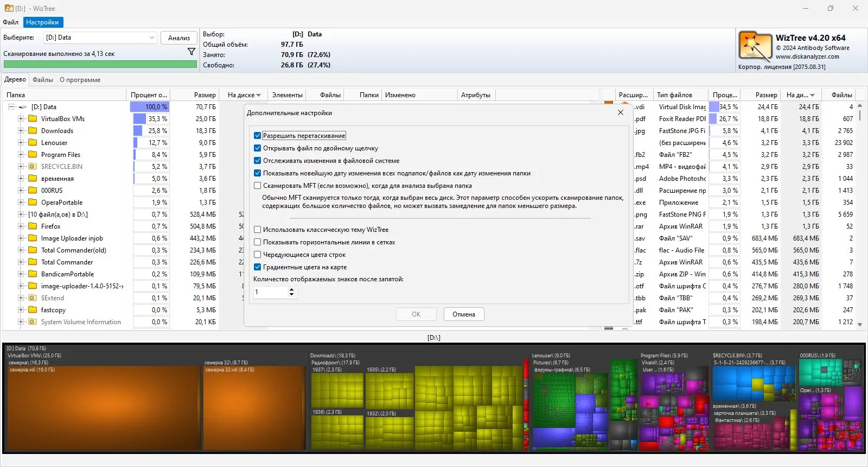Expand the VirtualBox VMs folder node

pyautogui.click(x=21, y=118)
